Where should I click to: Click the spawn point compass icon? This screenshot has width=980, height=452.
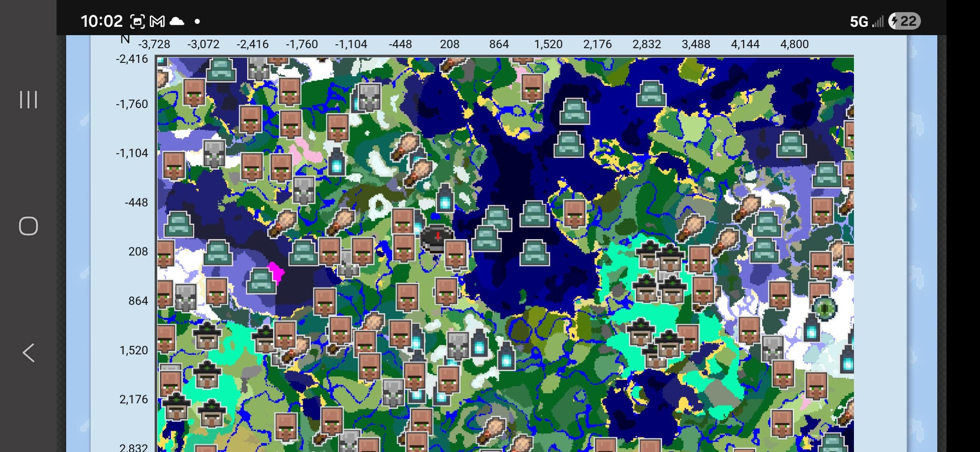tap(437, 238)
